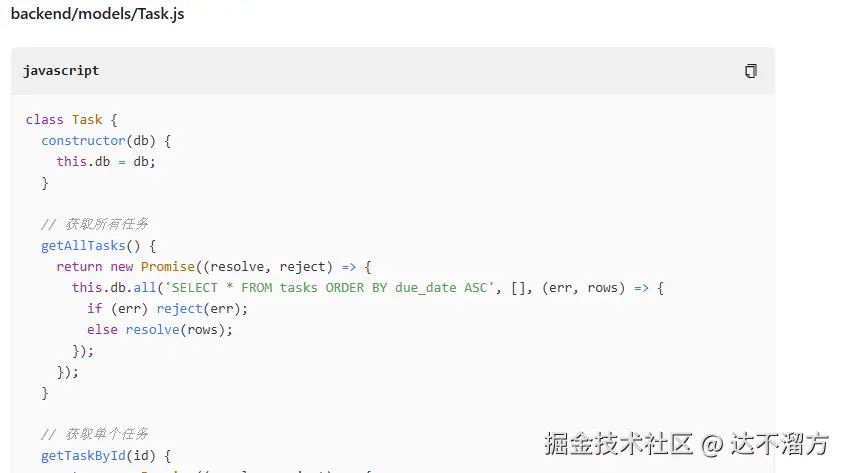Click the watermark text at bottom right

[686, 444]
